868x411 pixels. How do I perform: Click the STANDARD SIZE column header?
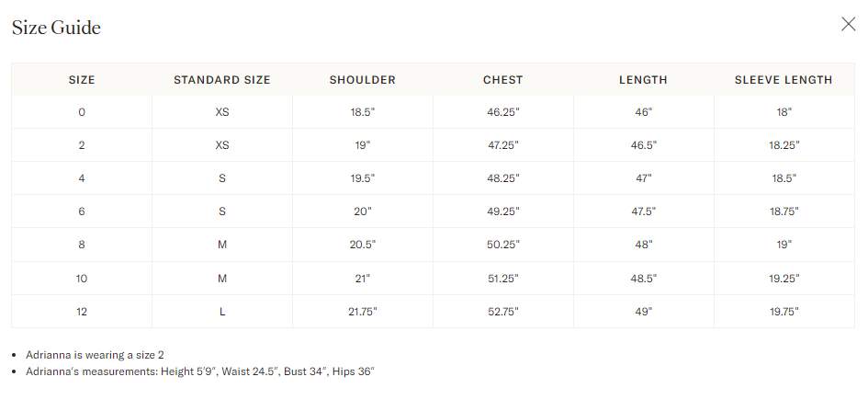click(x=222, y=80)
